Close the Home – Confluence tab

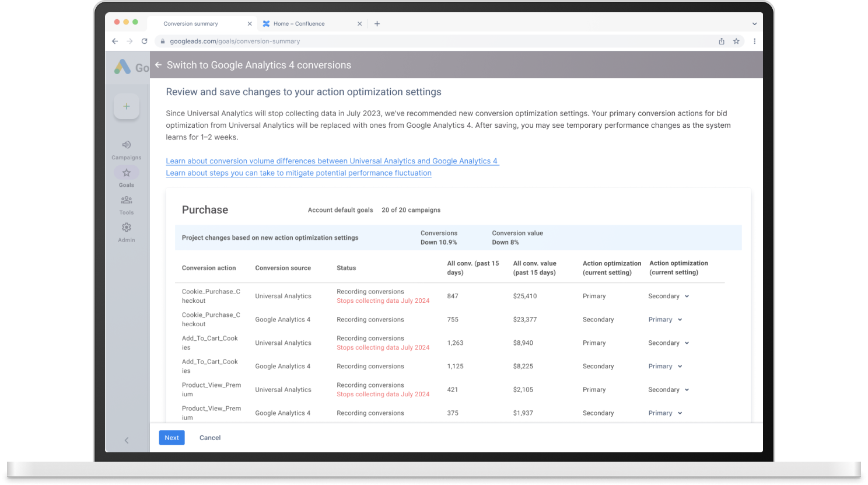359,24
